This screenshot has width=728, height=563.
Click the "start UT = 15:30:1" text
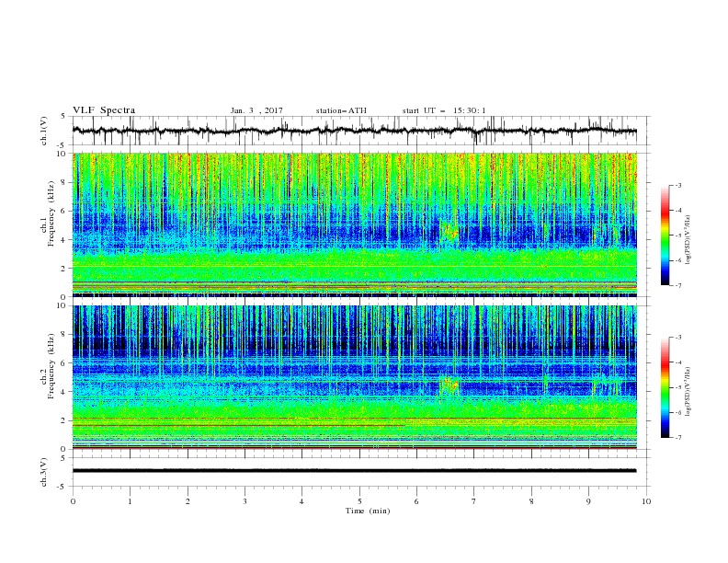(444, 110)
